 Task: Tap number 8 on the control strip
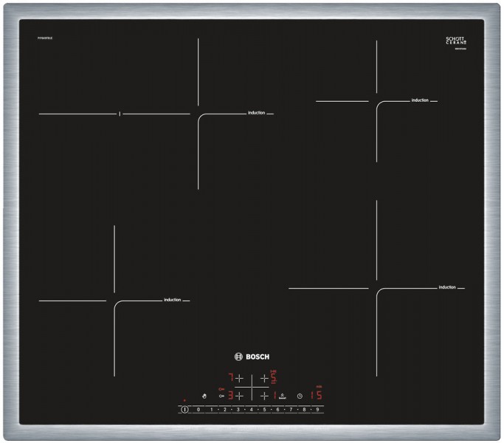305,410
